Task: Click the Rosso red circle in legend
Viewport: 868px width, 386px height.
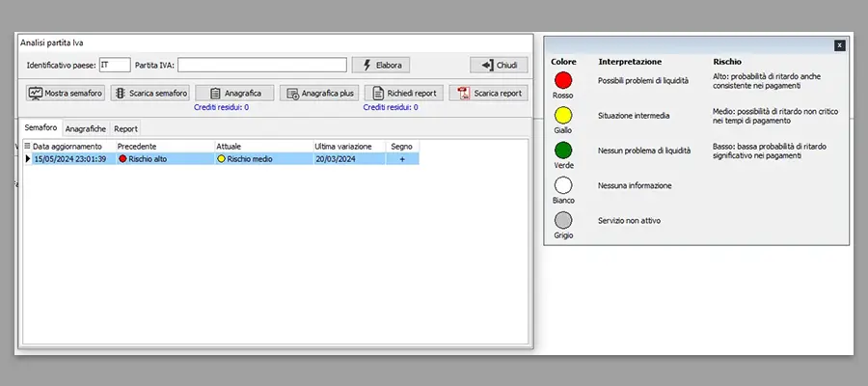Action: pos(563,80)
